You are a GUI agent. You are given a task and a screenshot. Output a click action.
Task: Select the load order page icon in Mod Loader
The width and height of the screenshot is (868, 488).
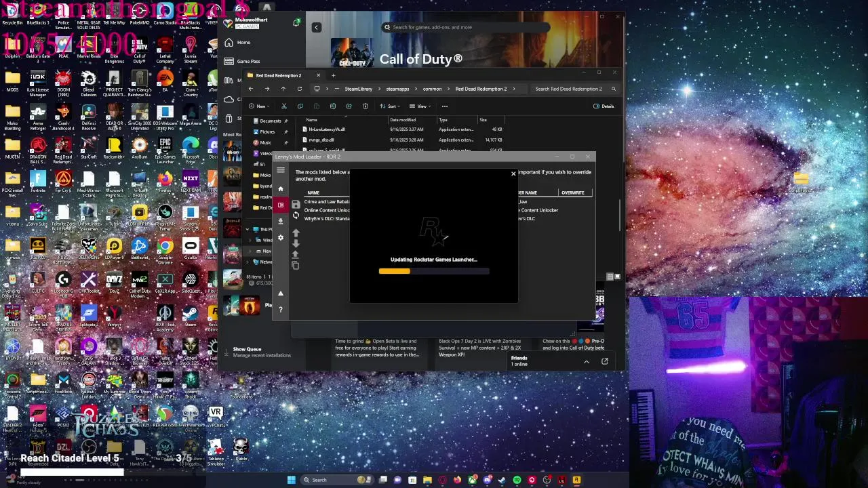tap(281, 205)
